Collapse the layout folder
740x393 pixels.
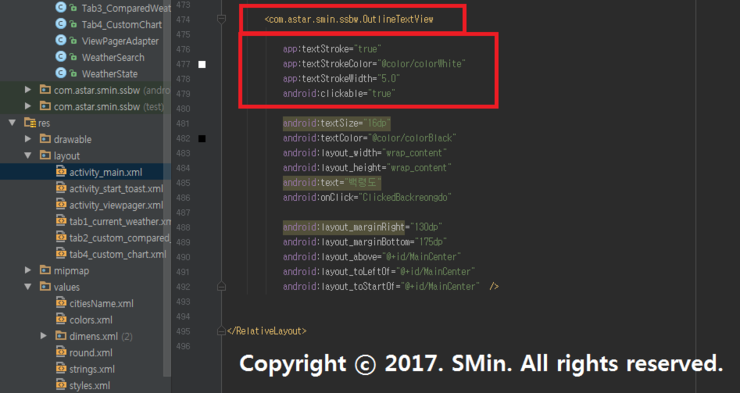(x=28, y=155)
